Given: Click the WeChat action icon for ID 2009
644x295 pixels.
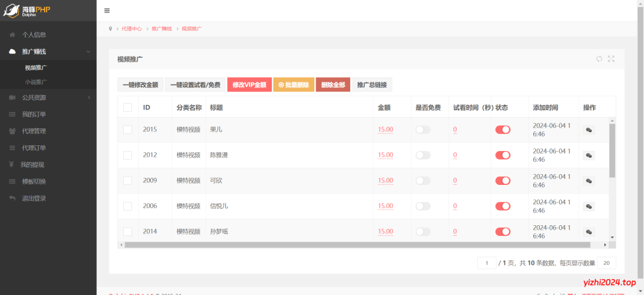Looking at the screenshot, I should [x=589, y=181].
